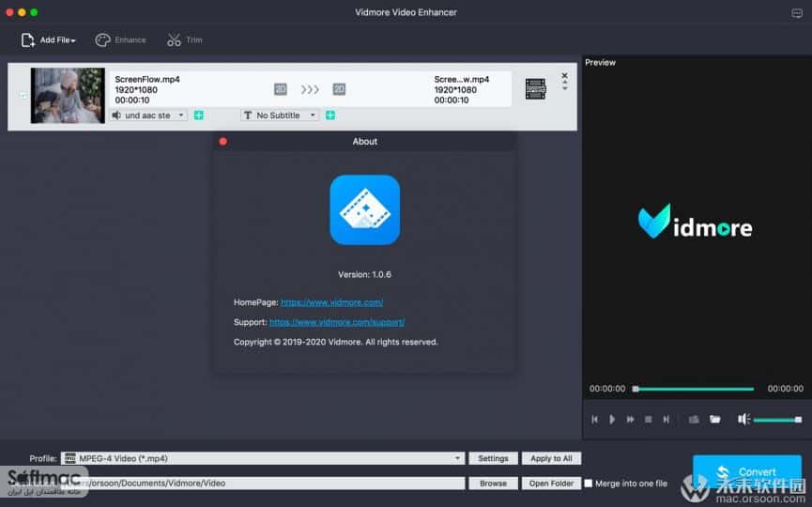Open the Trim scissors tool
This screenshot has height=507, width=812.
coord(184,39)
